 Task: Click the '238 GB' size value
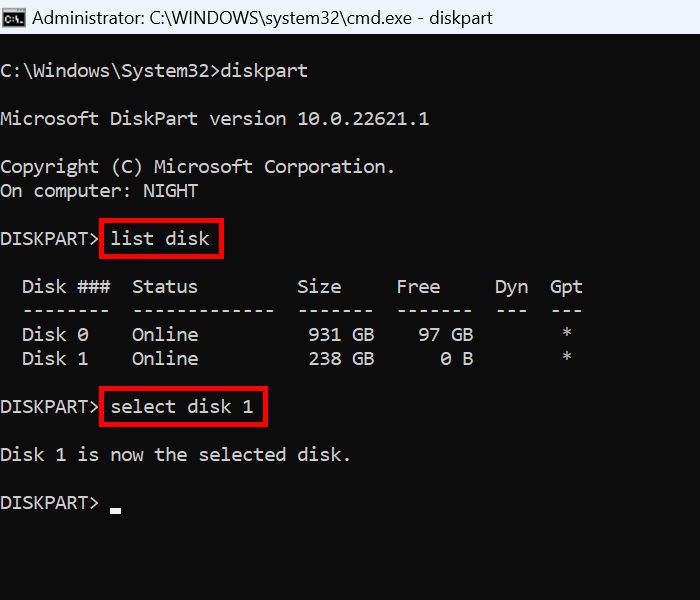click(342, 359)
